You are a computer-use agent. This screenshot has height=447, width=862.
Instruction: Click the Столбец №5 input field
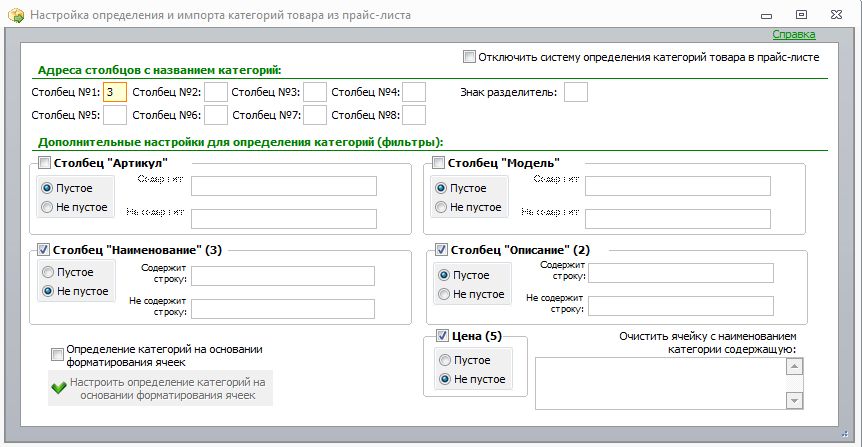[x=115, y=115]
